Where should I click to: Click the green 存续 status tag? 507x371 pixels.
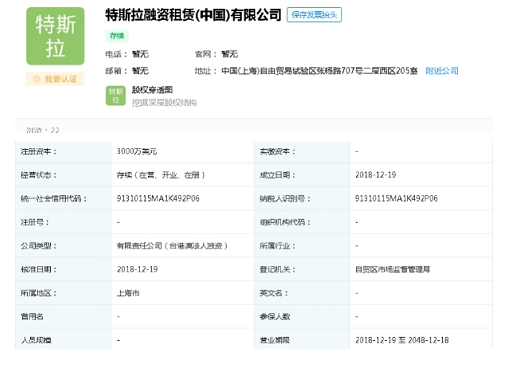click(x=117, y=36)
